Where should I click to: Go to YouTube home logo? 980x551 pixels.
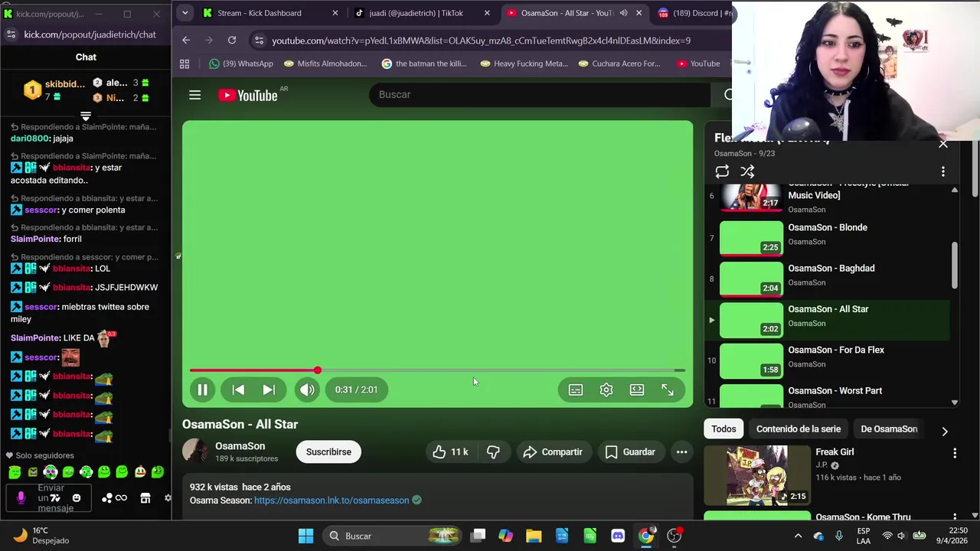click(x=247, y=95)
